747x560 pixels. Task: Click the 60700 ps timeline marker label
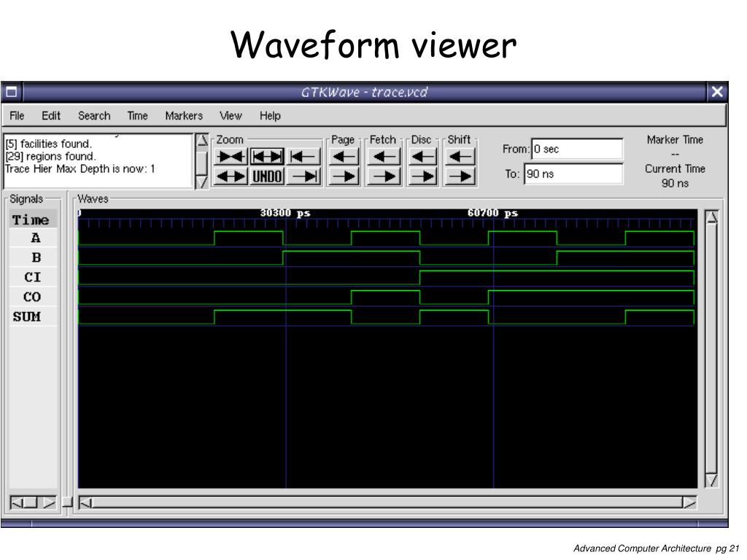click(x=492, y=213)
